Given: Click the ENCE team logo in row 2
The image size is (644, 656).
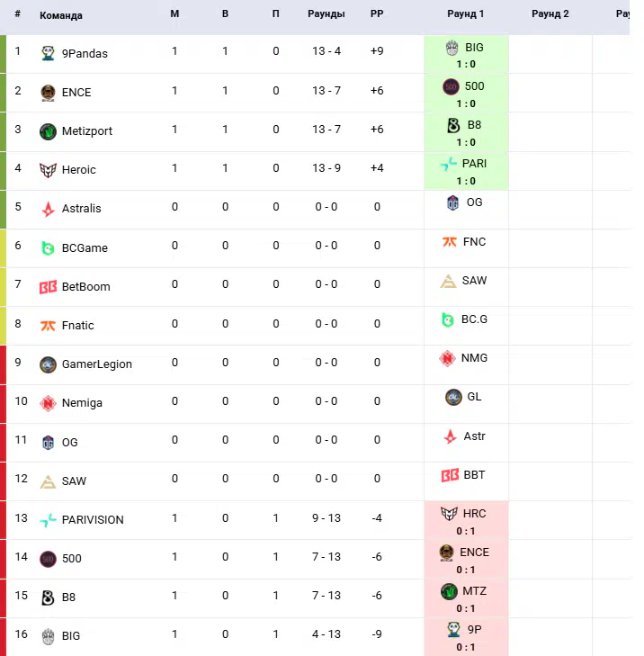Looking at the screenshot, I should pyautogui.click(x=48, y=93).
